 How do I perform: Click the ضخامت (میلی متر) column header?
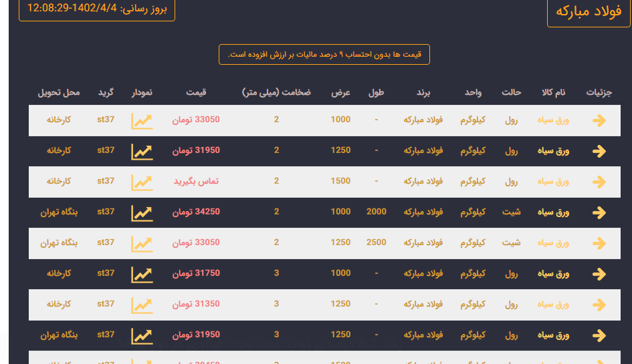(x=276, y=92)
